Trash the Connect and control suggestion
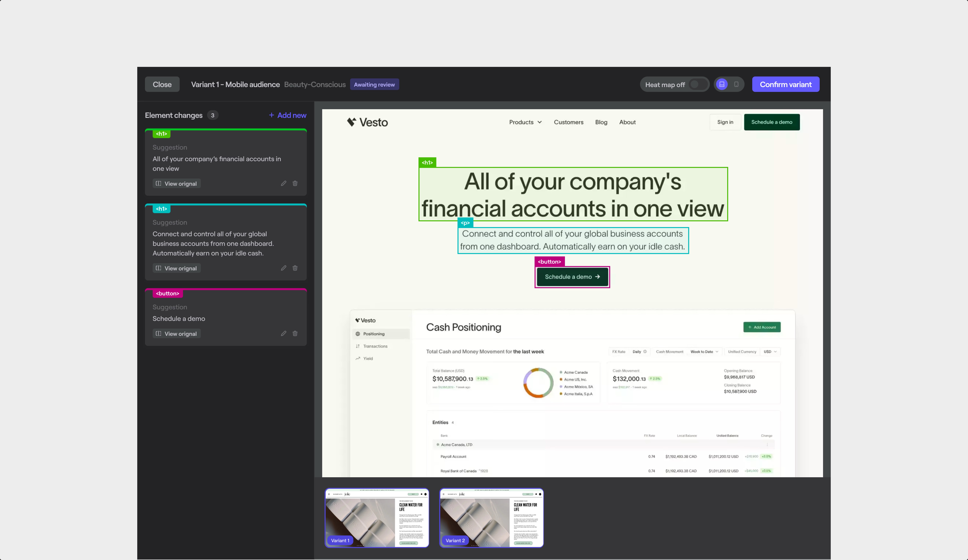 295,268
